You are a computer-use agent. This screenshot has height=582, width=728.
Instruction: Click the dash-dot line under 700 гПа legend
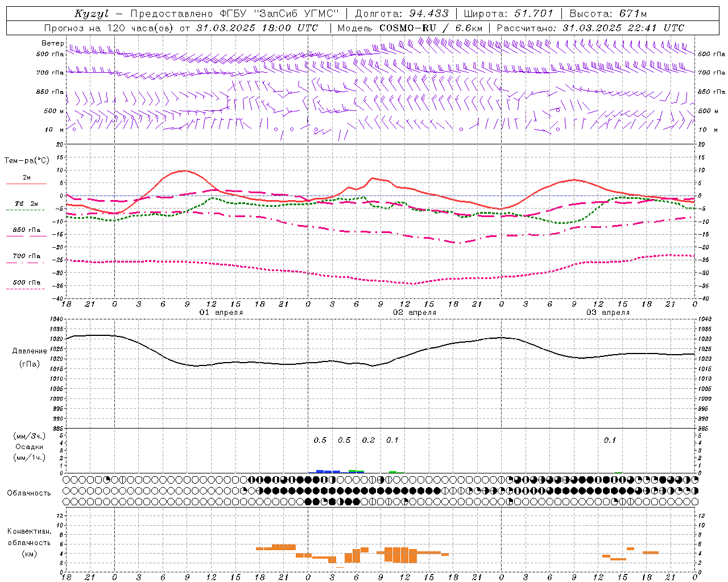pyautogui.click(x=25, y=263)
